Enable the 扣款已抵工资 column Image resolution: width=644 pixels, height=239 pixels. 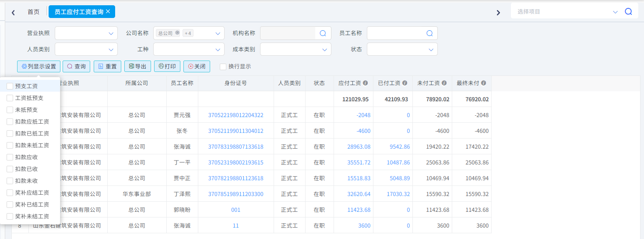[10, 134]
